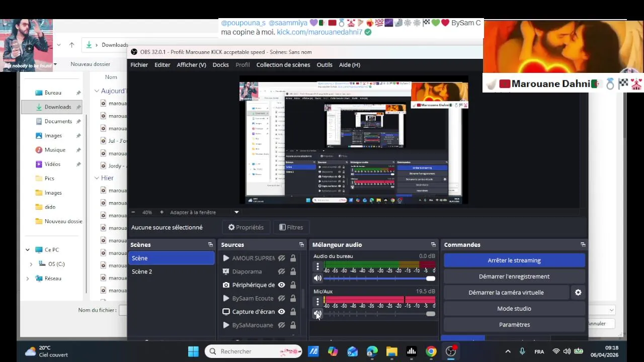Open Copilot from the taskbar
Screen dimensions: 644x362
tap(333, 351)
